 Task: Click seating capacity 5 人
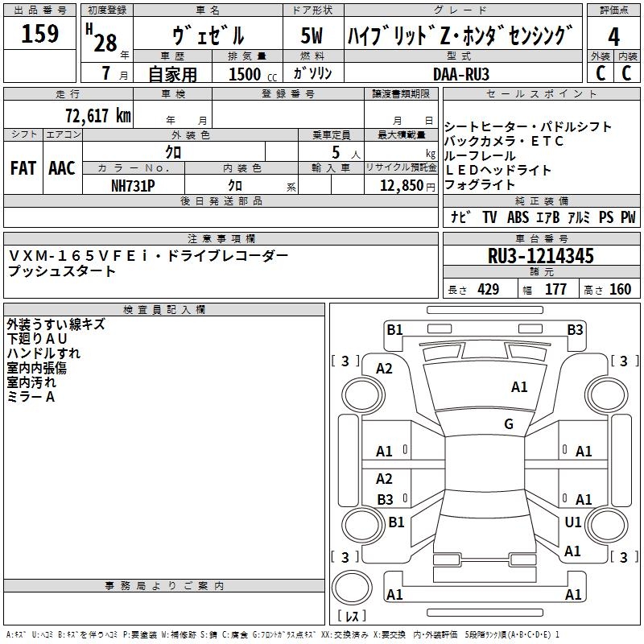[346, 153]
